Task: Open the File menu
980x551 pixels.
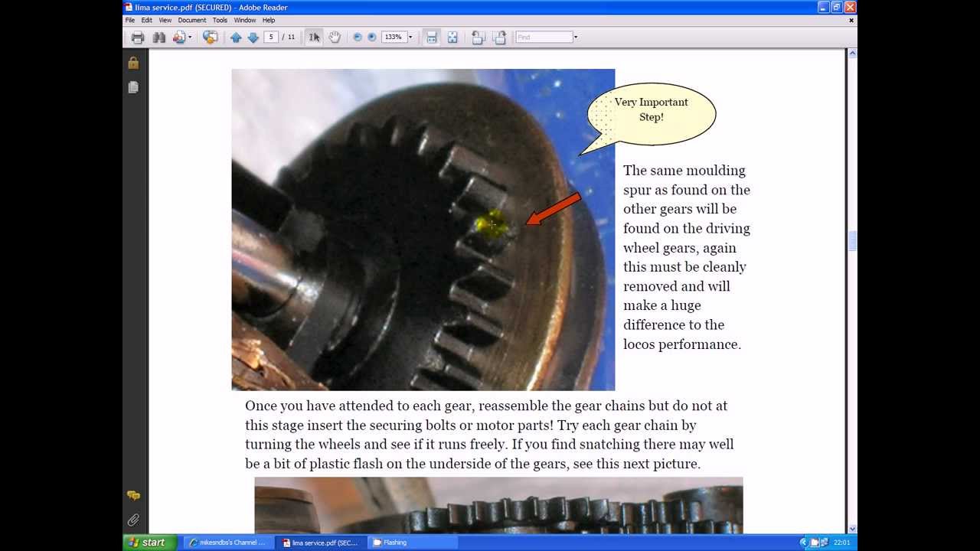Action: pos(130,20)
